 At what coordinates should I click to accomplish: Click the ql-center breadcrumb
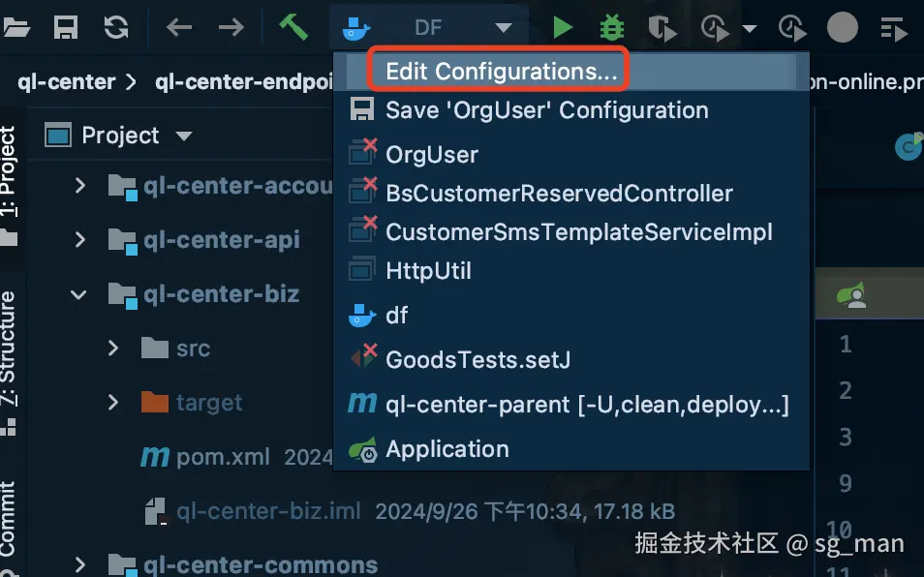67,81
